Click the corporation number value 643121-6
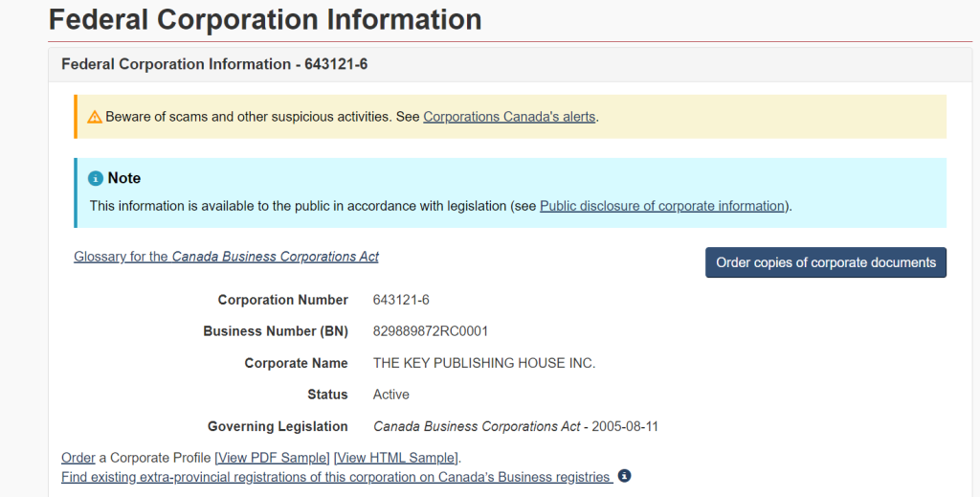The height and width of the screenshot is (497, 980). coord(401,300)
